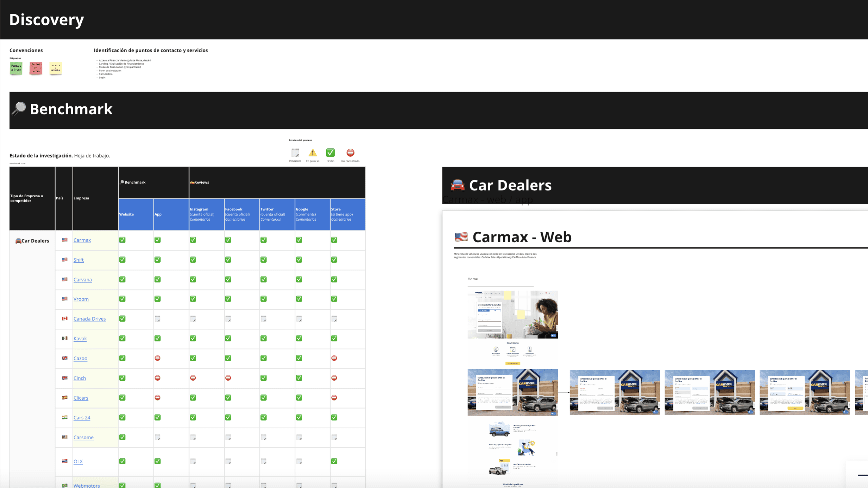Select the Reviews header cell
This screenshot has height=488, width=868.
click(x=277, y=182)
